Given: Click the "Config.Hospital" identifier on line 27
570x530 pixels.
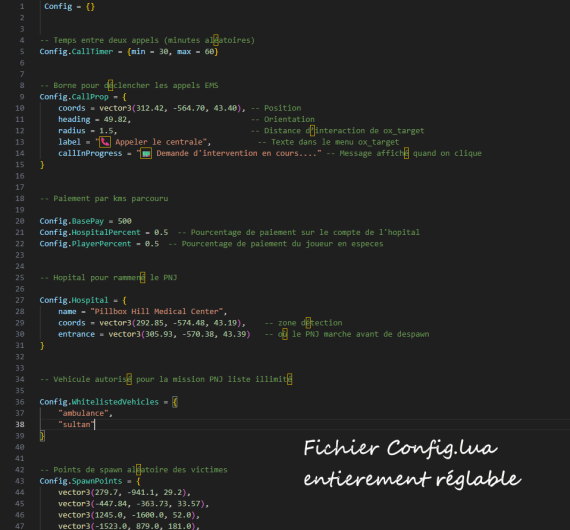Looking at the screenshot, I should click(x=74, y=300).
